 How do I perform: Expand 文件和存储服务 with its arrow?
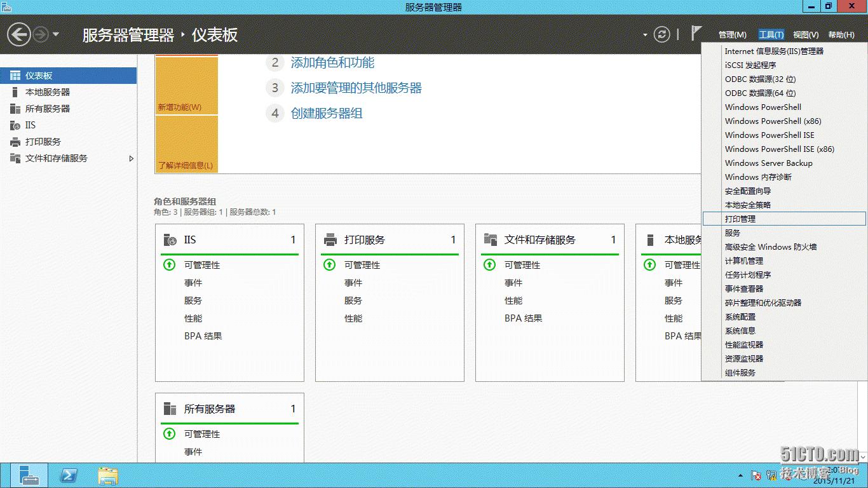pos(132,158)
